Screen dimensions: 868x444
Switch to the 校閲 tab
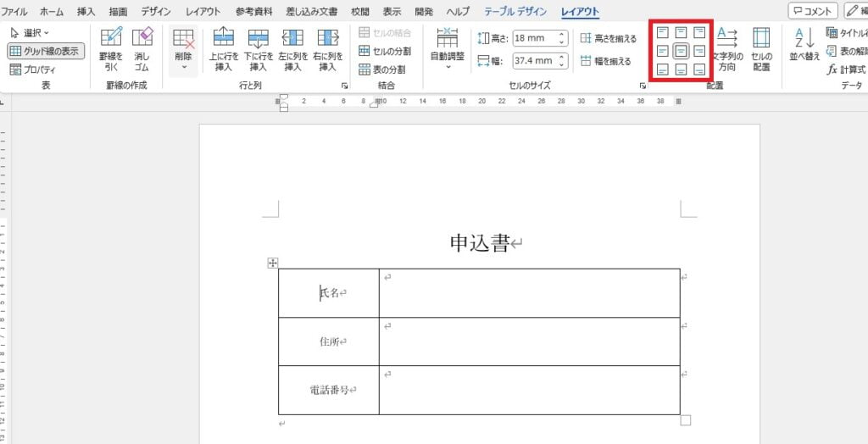pyautogui.click(x=360, y=12)
